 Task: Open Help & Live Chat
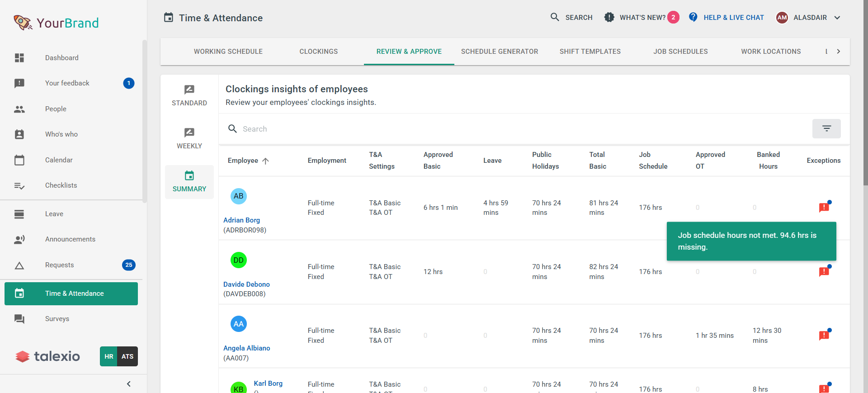(726, 18)
